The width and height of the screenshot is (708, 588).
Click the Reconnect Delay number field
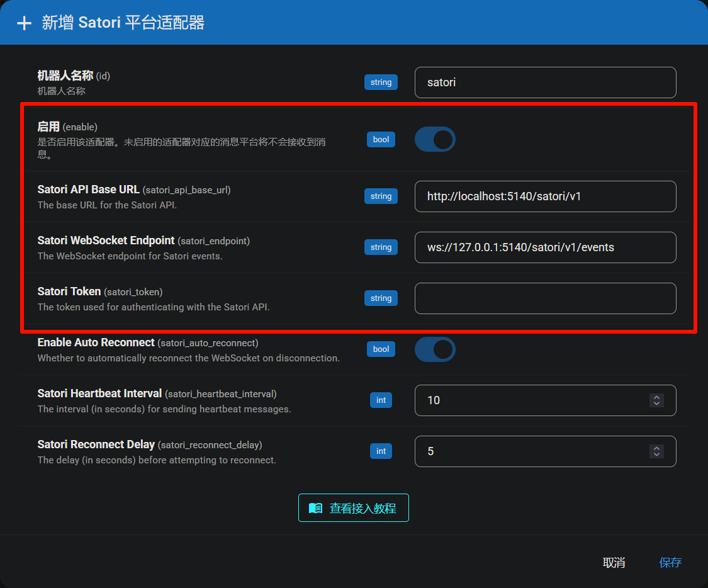(x=546, y=451)
